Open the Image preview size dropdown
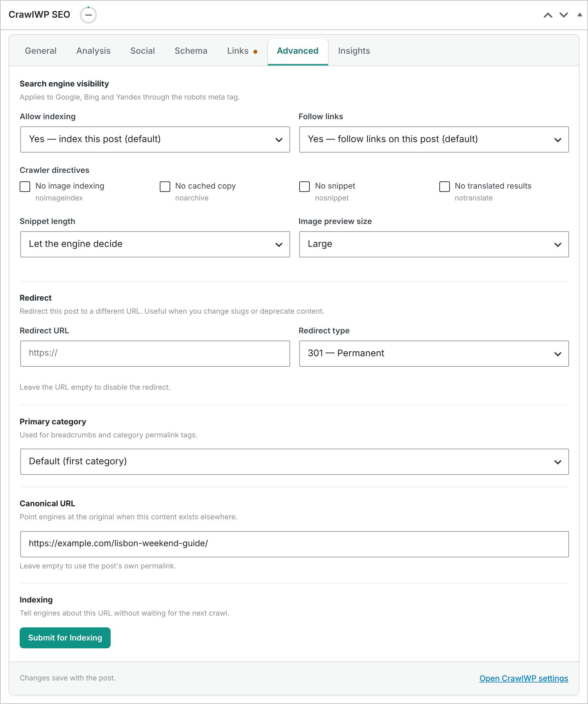Image resolution: width=588 pixels, height=704 pixels. pos(434,244)
